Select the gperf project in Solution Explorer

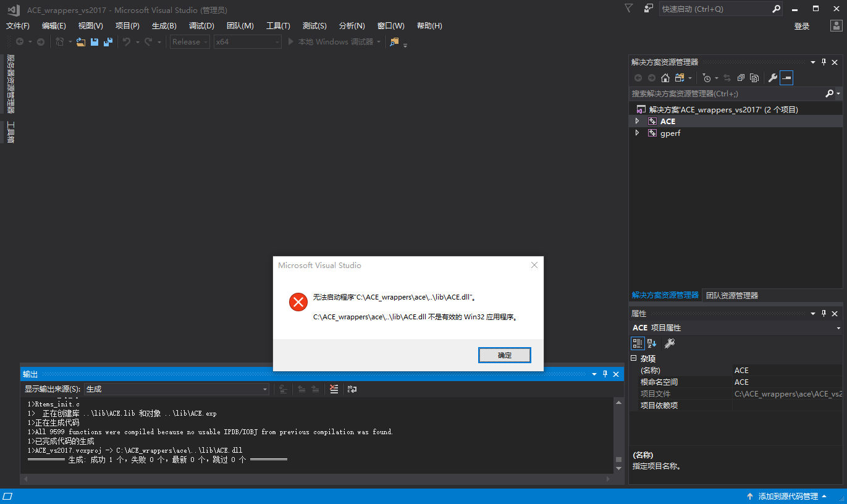click(670, 133)
